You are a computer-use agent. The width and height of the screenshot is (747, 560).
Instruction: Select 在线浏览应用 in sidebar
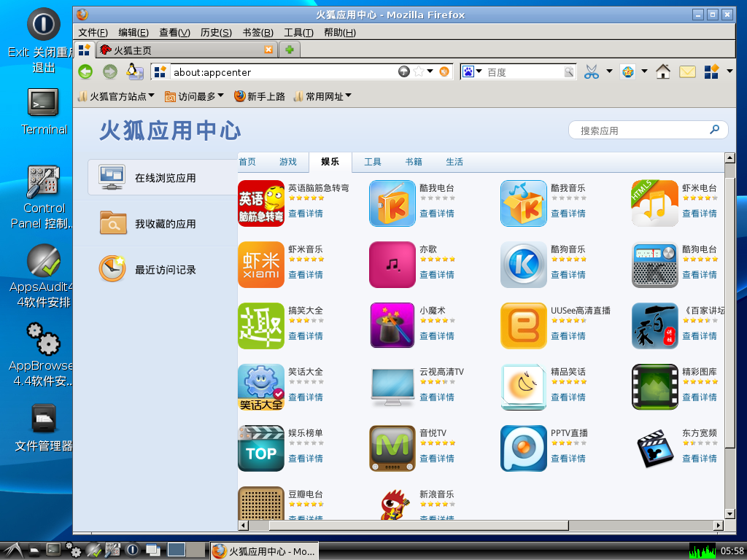[163, 177]
